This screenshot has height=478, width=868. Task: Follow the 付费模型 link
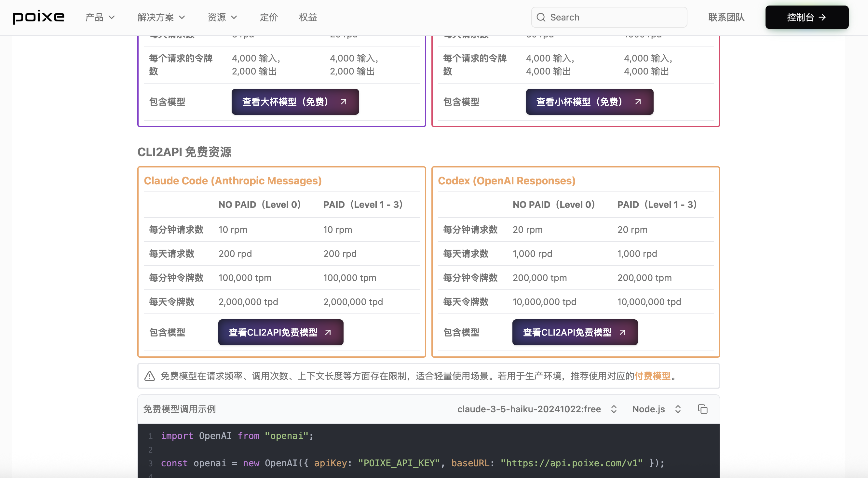click(652, 376)
